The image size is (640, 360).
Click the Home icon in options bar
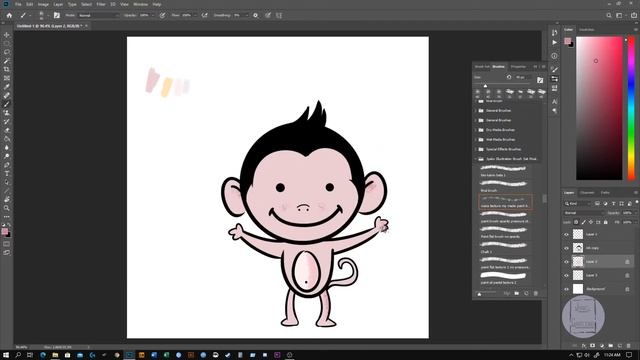[x=9, y=16]
